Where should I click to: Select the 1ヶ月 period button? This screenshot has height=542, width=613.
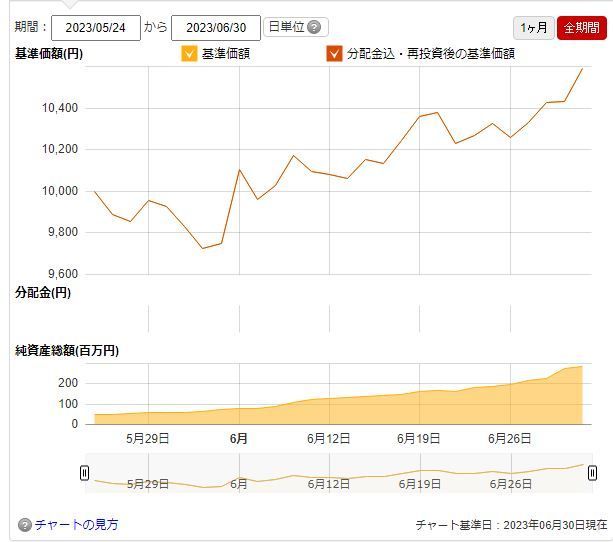coord(533,28)
